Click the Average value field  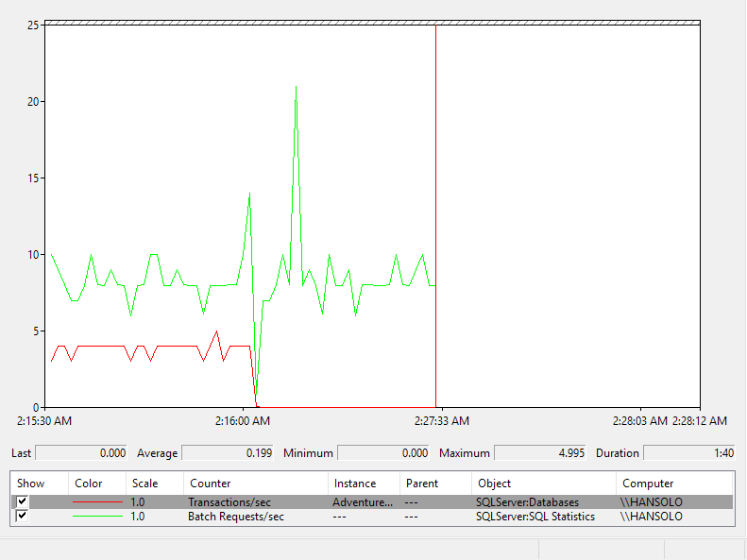[x=228, y=453]
